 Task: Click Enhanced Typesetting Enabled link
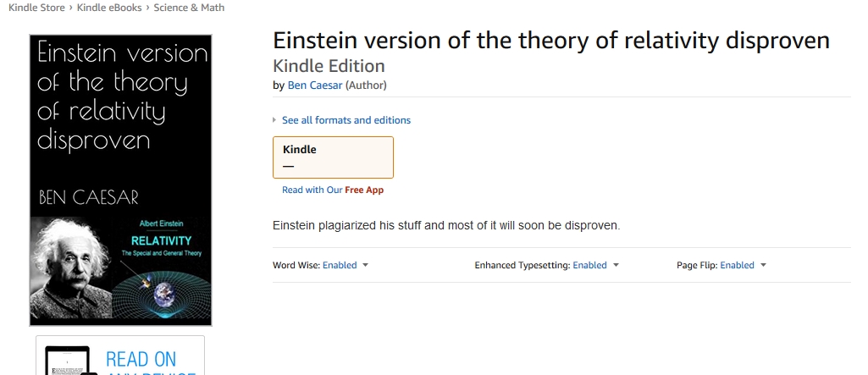(x=589, y=265)
